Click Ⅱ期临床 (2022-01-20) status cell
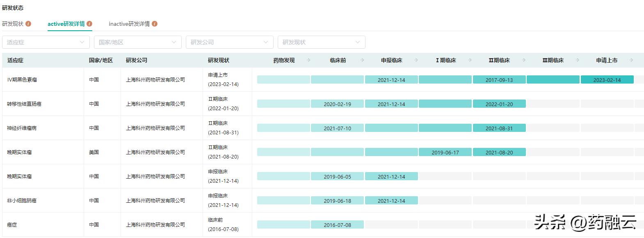The width and height of the screenshot is (644, 238). click(223, 104)
